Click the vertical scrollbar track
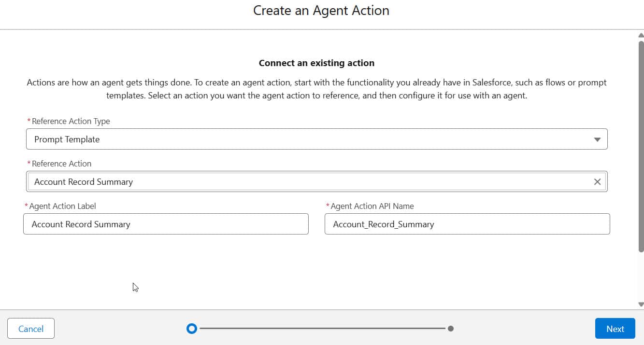This screenshot has height=345, width=644. click(x=640, y=169)
